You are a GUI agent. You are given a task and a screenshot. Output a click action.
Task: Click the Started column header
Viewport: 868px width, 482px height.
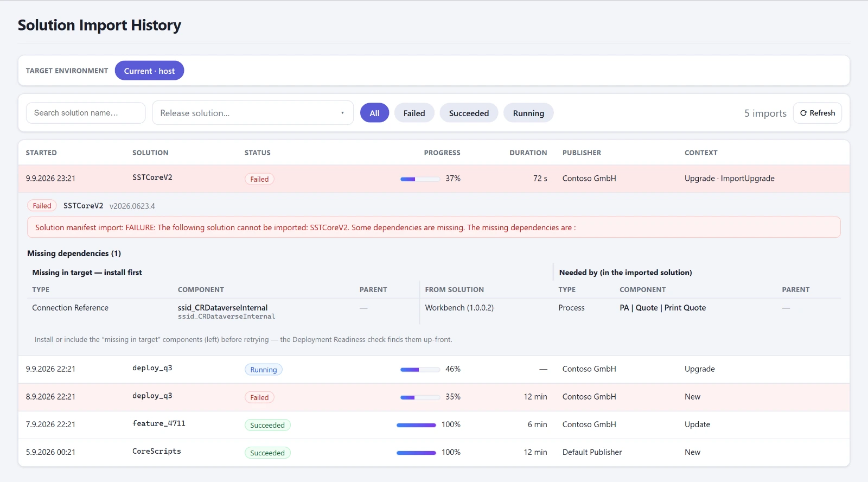41,153
